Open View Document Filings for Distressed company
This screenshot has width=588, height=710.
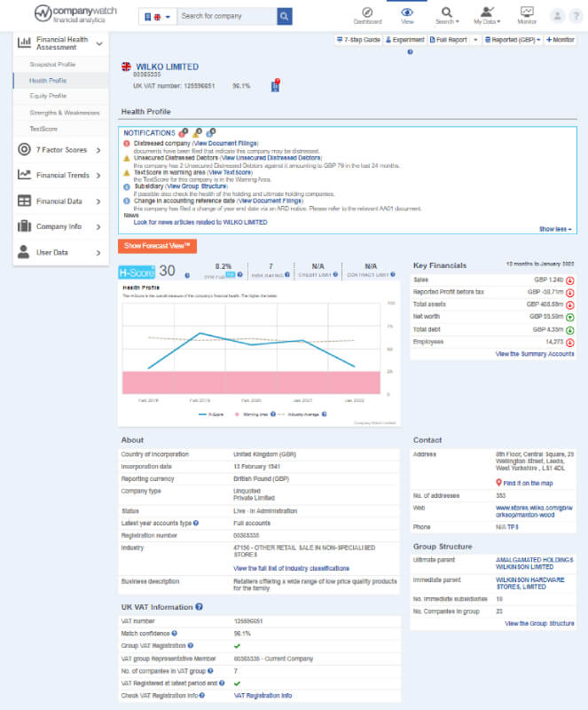[x=225, y=144]
